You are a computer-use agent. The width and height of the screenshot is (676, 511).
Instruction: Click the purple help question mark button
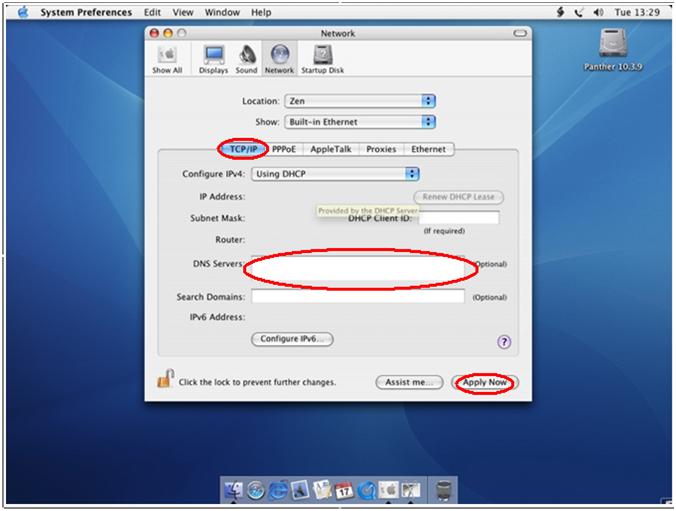click(x=504, y=341)
